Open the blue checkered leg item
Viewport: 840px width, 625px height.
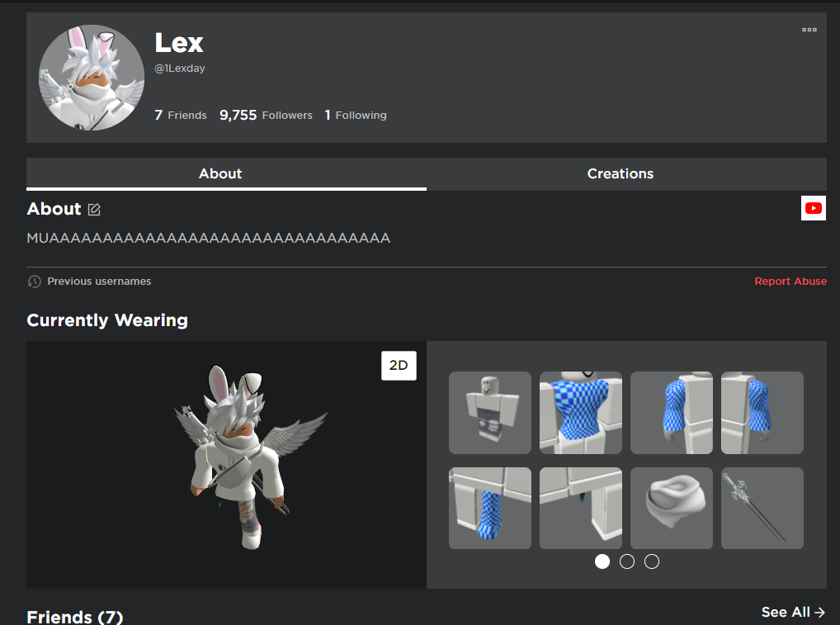490,508
